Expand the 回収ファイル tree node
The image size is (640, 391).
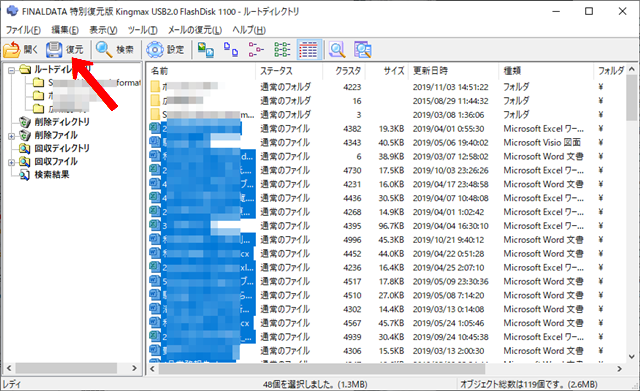coord(11,162)
